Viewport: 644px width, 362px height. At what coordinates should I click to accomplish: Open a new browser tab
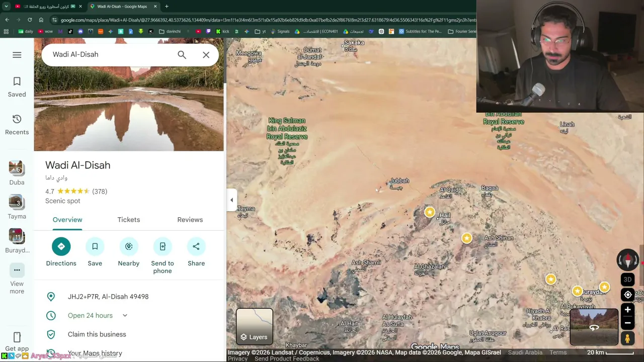(x=167, y=7)
